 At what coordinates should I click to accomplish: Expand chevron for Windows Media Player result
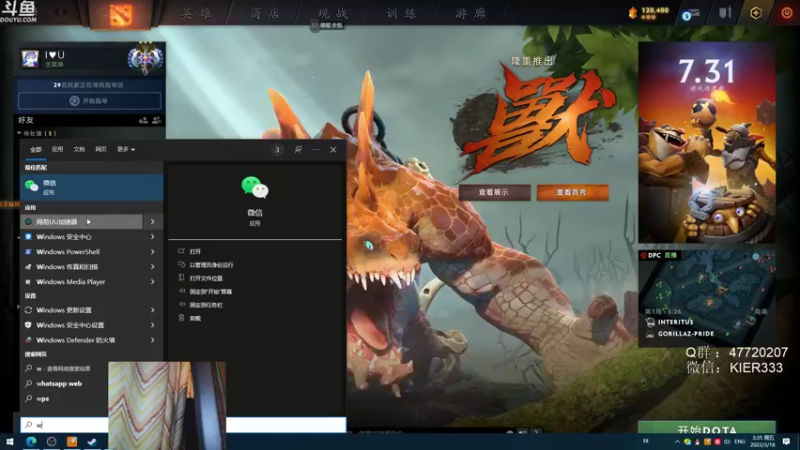[152, 282]
